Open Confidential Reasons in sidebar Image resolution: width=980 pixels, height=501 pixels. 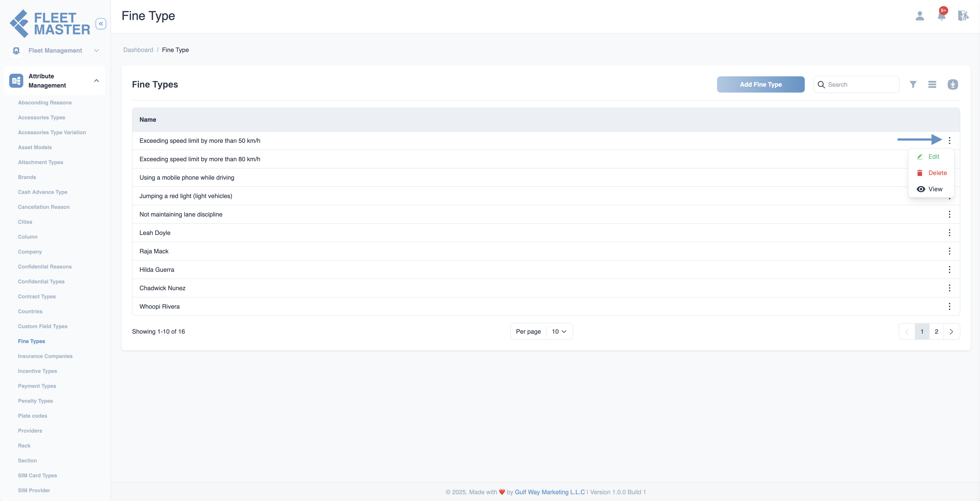(45, 267)
